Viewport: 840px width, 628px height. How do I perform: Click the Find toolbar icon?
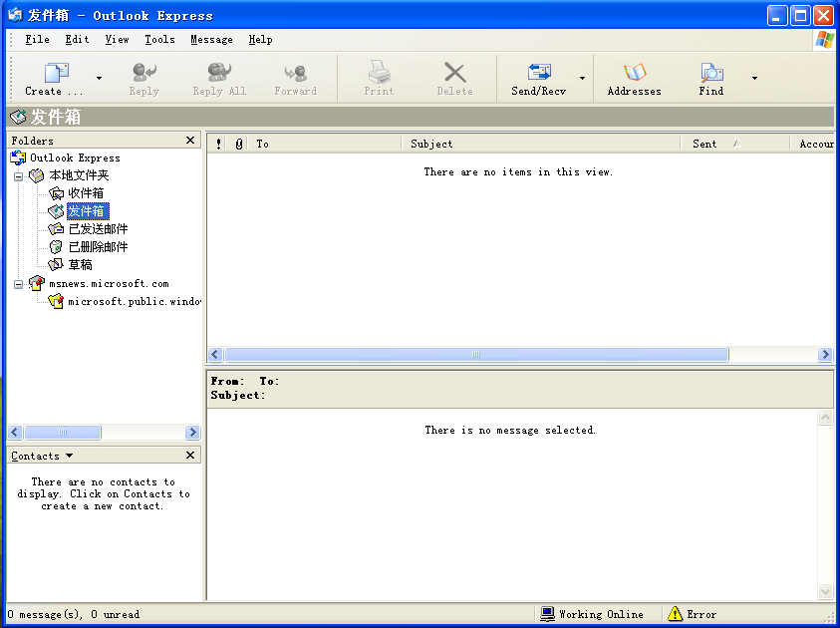[x=710, y=73]
